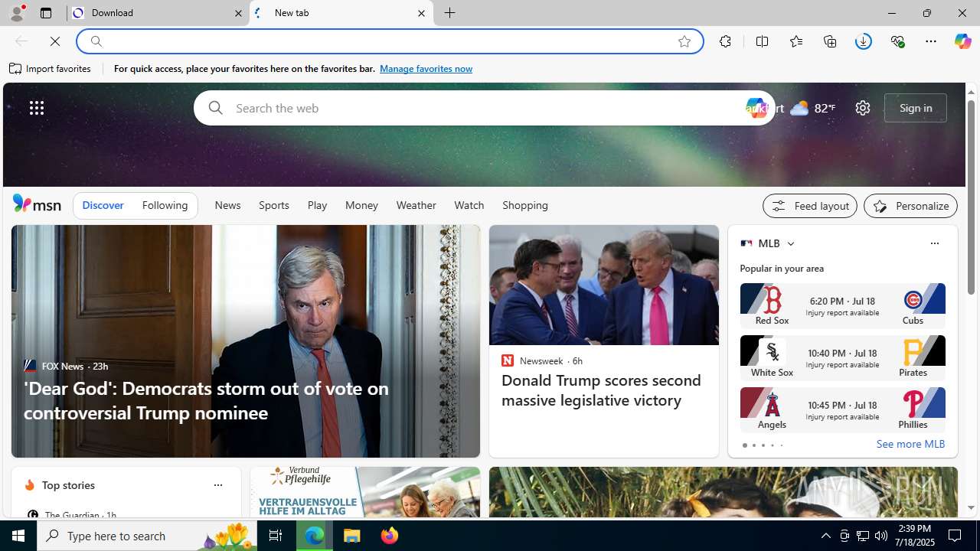Open White Sox vs Pirates game
This screenshot has width=980, height=551.
(842, 358)
